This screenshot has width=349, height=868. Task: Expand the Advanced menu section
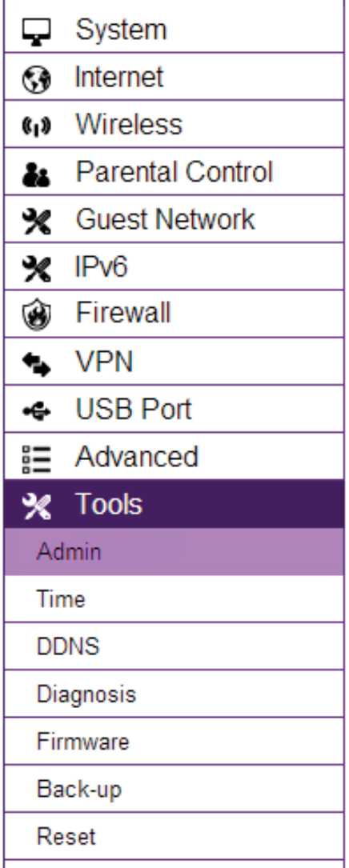coord(174,457)
